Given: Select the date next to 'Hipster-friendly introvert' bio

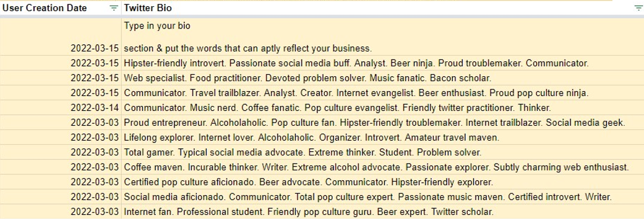Looking at the screenshot, I should click(61, 63).
